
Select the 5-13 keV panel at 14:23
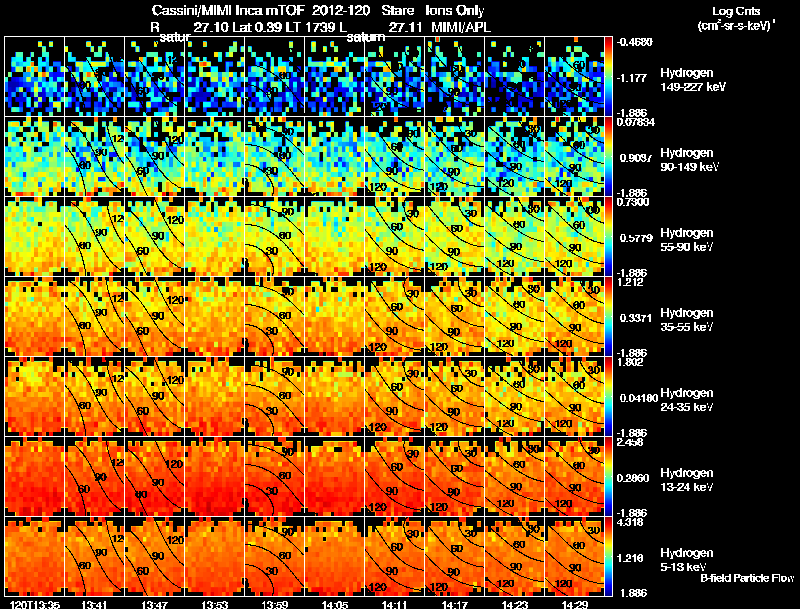pyautogui.click(x=514, y=556)
